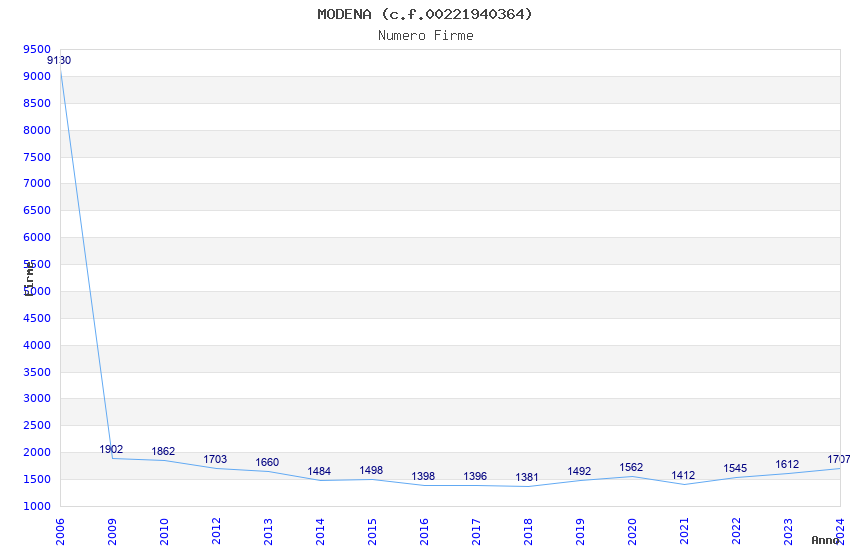Select the 1396 data label
This screenshot has height=550, width=850.
click(475, 476)
